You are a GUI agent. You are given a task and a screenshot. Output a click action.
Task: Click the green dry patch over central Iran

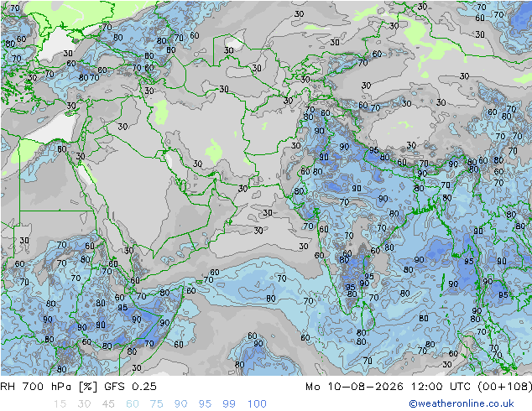pos(214,151)
